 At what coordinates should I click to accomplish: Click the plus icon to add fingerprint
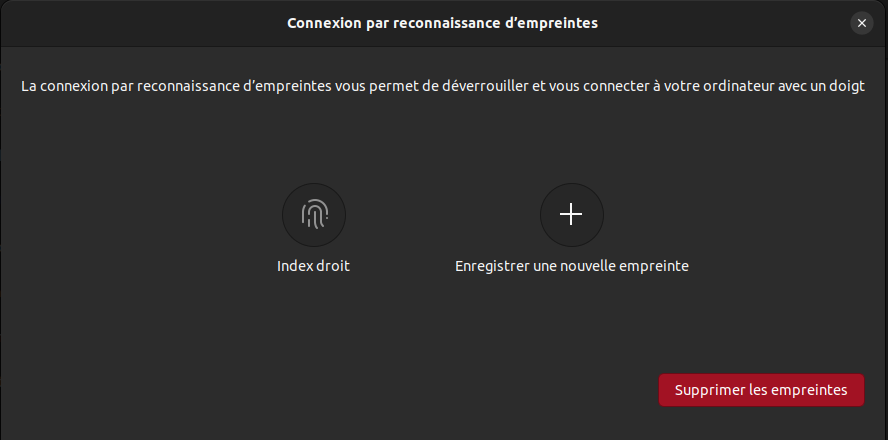pyautogui.click(x=571, y=214)
